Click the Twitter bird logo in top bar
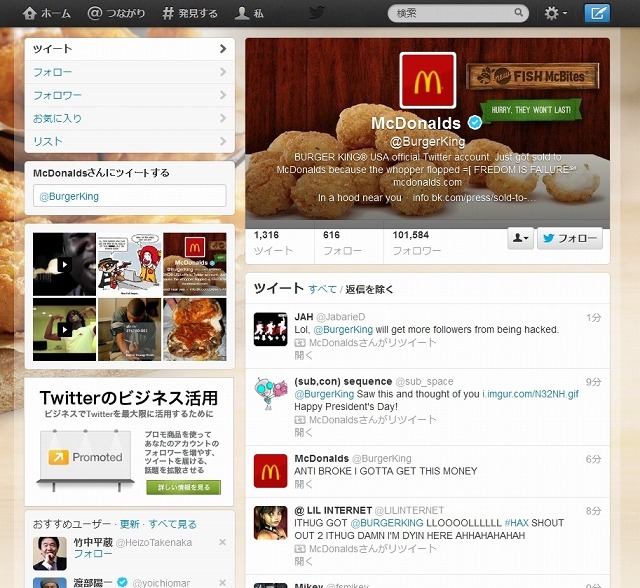This screenshot has width=640, height=588. point(317,13)
